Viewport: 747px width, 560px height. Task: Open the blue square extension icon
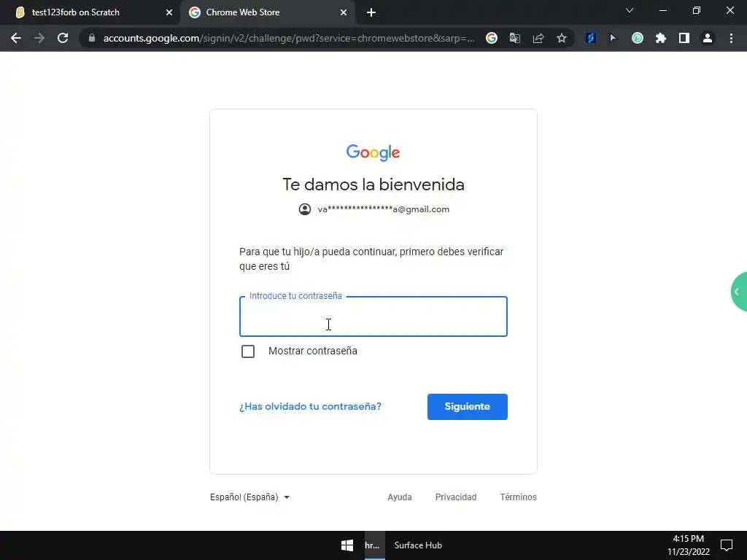point(591,38)
